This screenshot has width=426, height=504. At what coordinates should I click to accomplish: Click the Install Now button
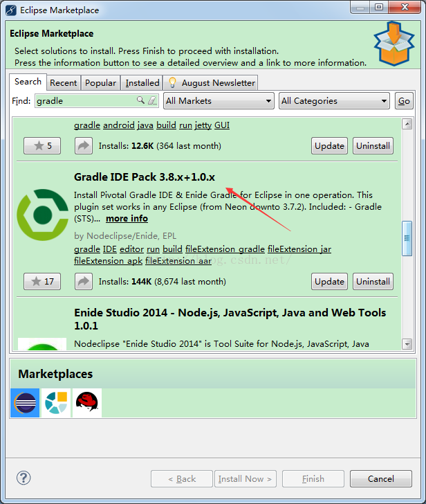[246, 478]
